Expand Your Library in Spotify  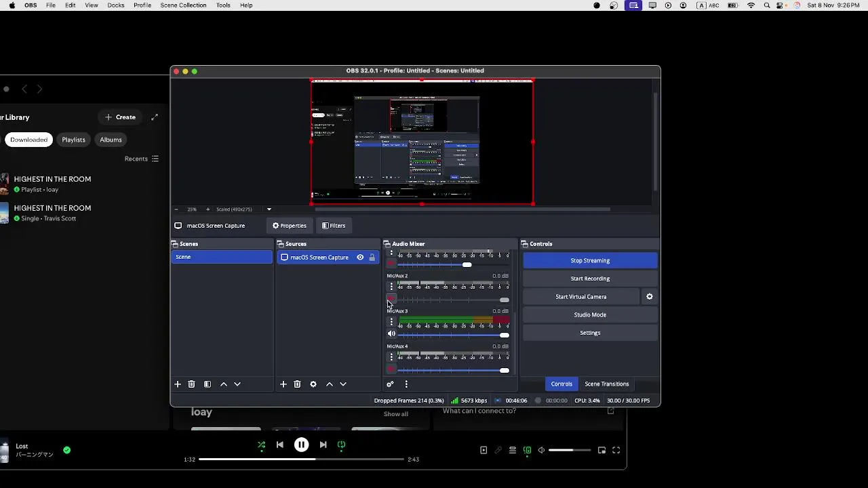pos(155,117)
